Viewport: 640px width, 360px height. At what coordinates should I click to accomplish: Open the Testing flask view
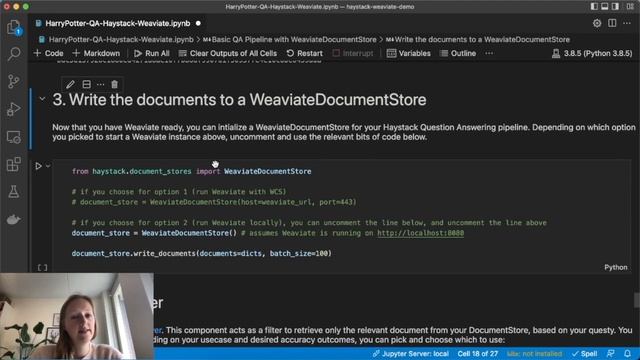[x=14, y=192]
